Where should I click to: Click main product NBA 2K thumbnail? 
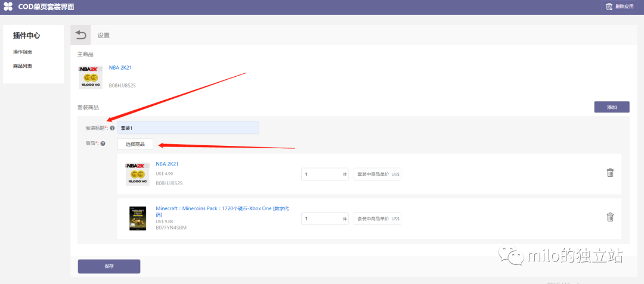91,77
